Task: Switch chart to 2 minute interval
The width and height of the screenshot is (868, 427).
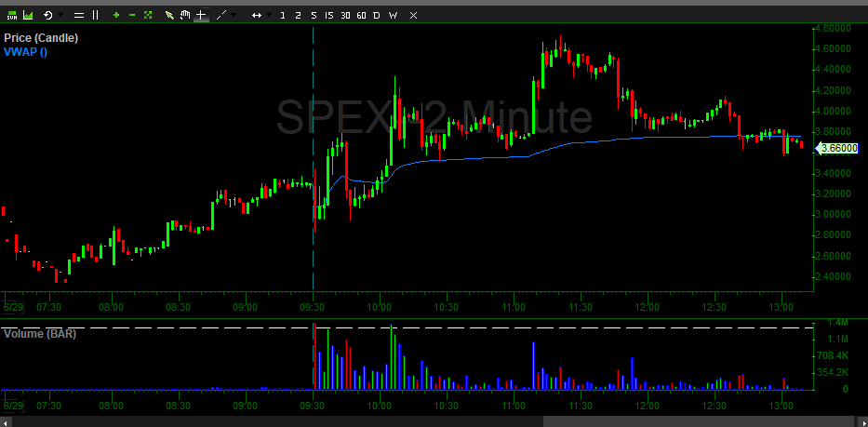Action: [x=298, y=16]
